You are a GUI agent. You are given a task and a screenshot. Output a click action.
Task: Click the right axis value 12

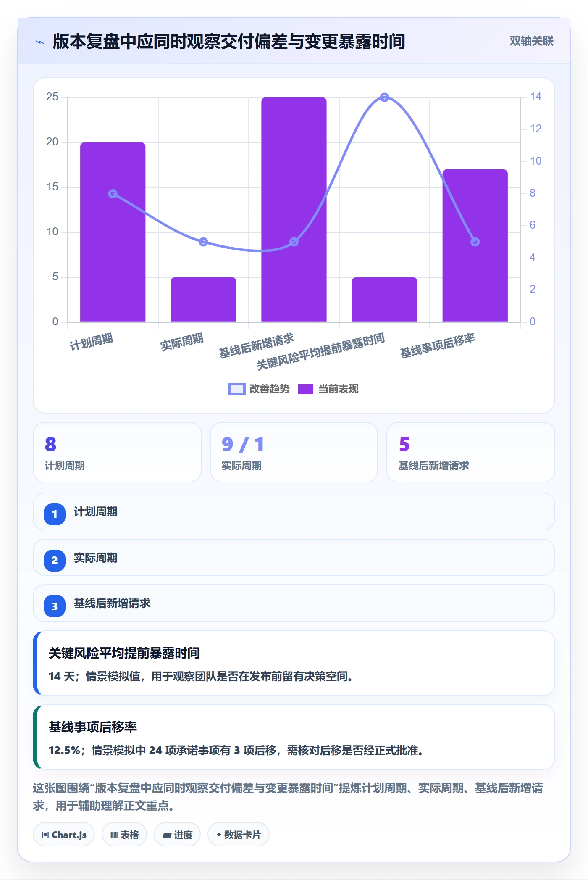tap(535, 129)
